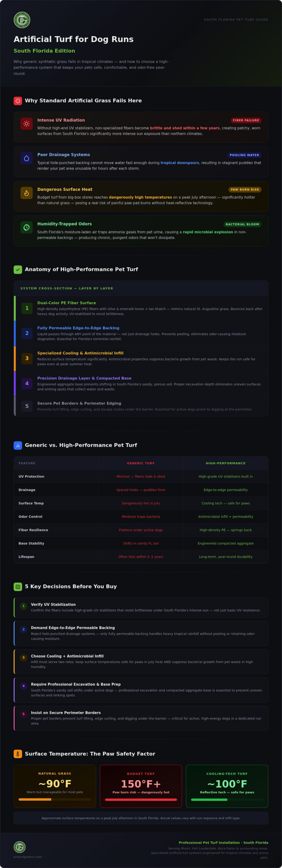Click the Natural Grass ~90°F temperature card
Viewport: 282px width, 868px height.
click(55, 786)
